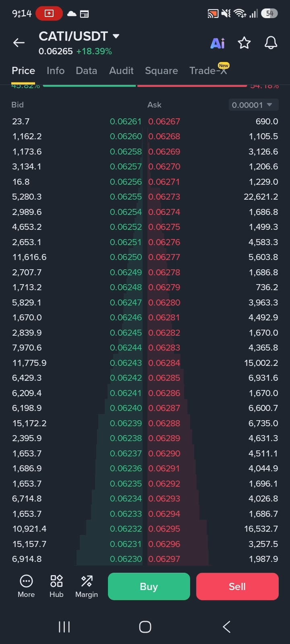This screenshot has width=290, height=644.
Task: Tap the Android recent apps button
Action: (x=64, y=627)
